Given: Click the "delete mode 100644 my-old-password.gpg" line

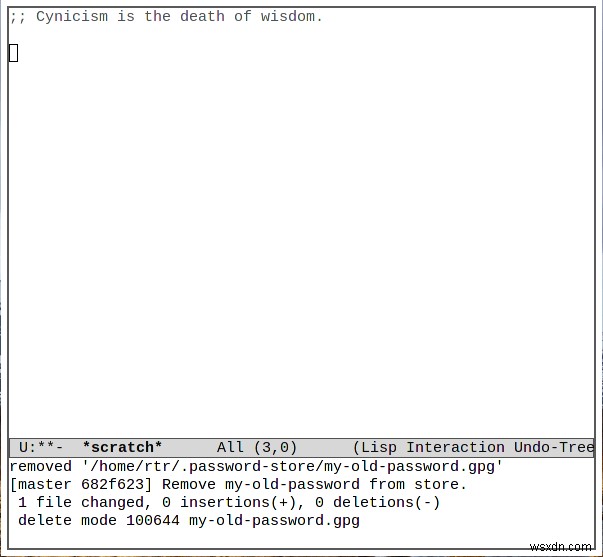Looking at the screenshot, I should point(189,521).
